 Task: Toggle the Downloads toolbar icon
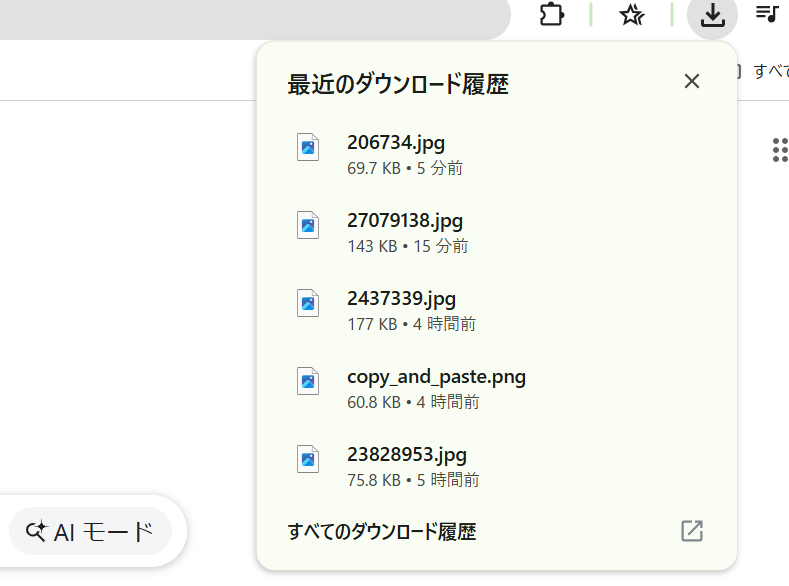coord(712,15)
